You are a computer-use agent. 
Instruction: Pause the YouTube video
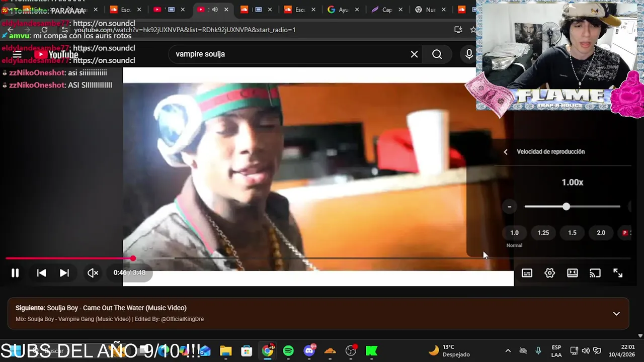(x=15, y=273)
